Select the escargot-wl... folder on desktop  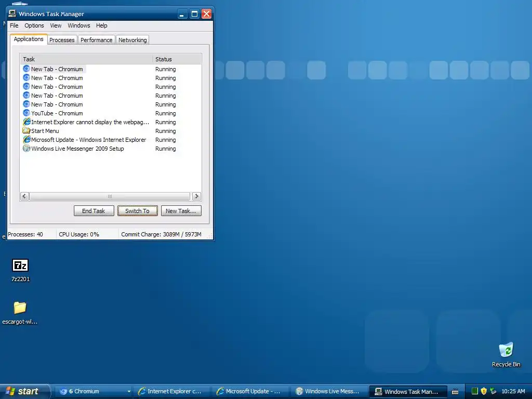click(20, 313)
